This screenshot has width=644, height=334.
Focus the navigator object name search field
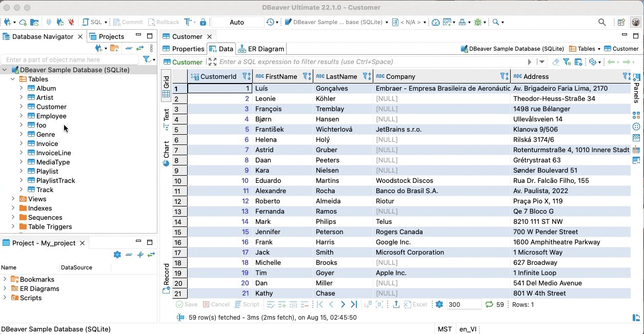[71, 60]
